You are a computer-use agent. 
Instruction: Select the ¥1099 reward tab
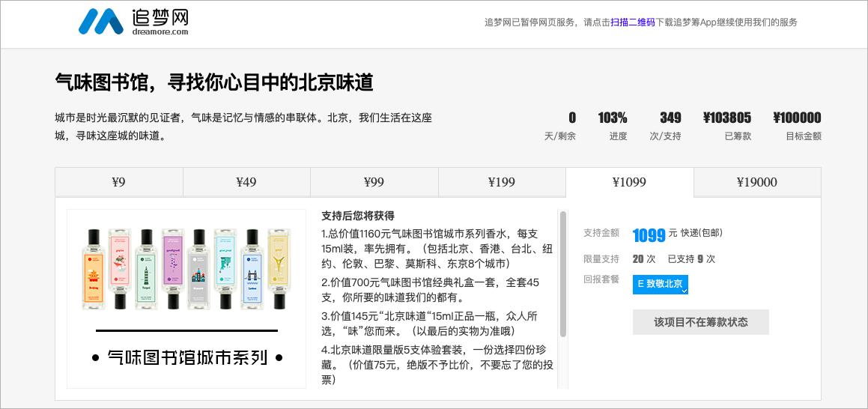629,182
